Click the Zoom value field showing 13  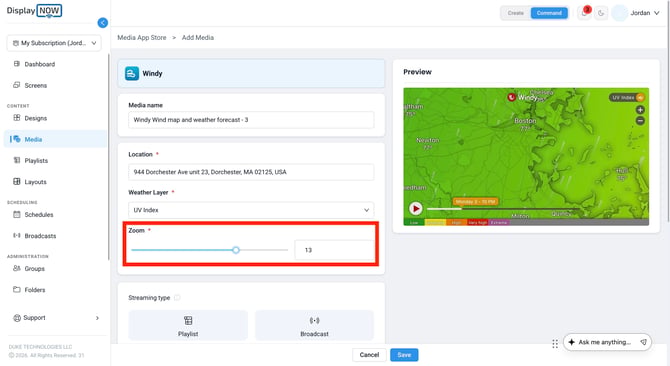[x=334, y=250]
